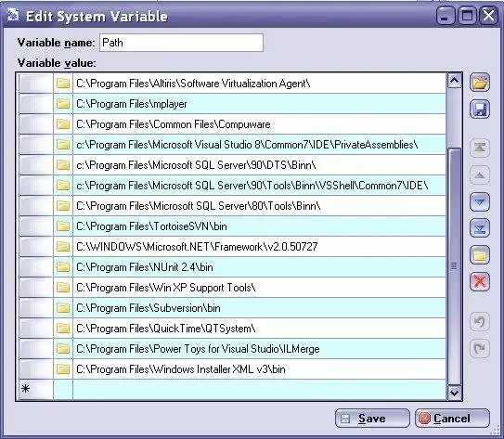Close the Edit System Variable window
The width and height of the screenshot is (504, 439).
click(488, 16)
